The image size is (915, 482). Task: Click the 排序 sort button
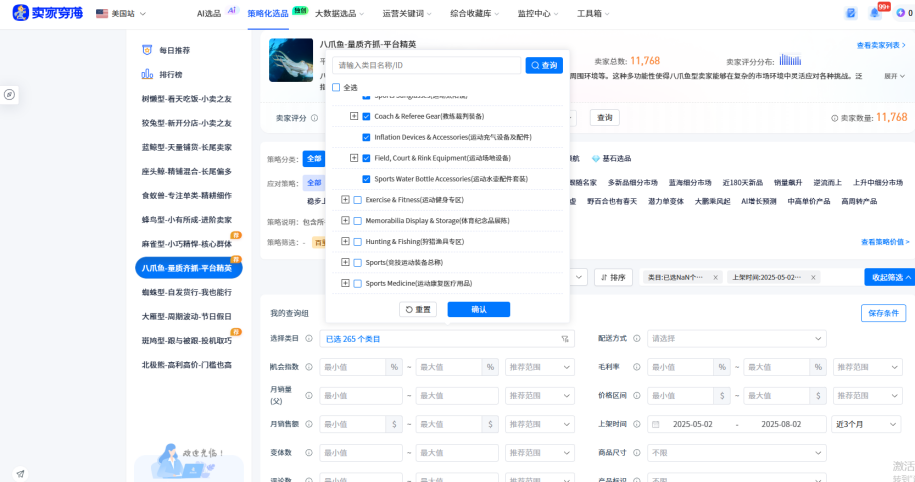coord(613,278)
